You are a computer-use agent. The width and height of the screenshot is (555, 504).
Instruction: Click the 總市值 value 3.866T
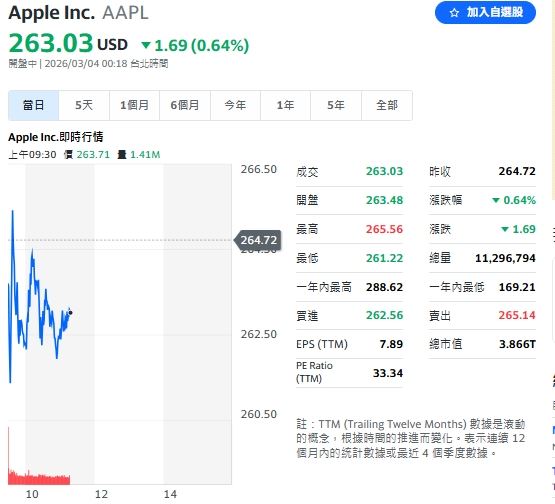pos(517,344)
